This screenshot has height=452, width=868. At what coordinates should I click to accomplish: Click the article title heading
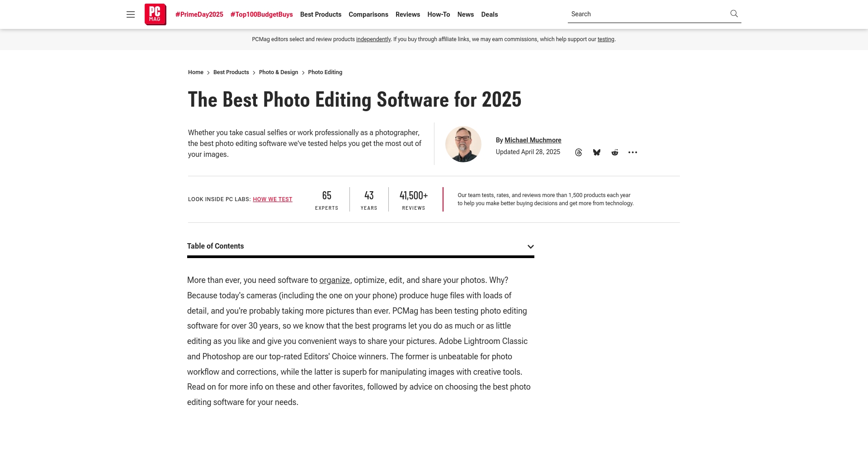(354, 99)
